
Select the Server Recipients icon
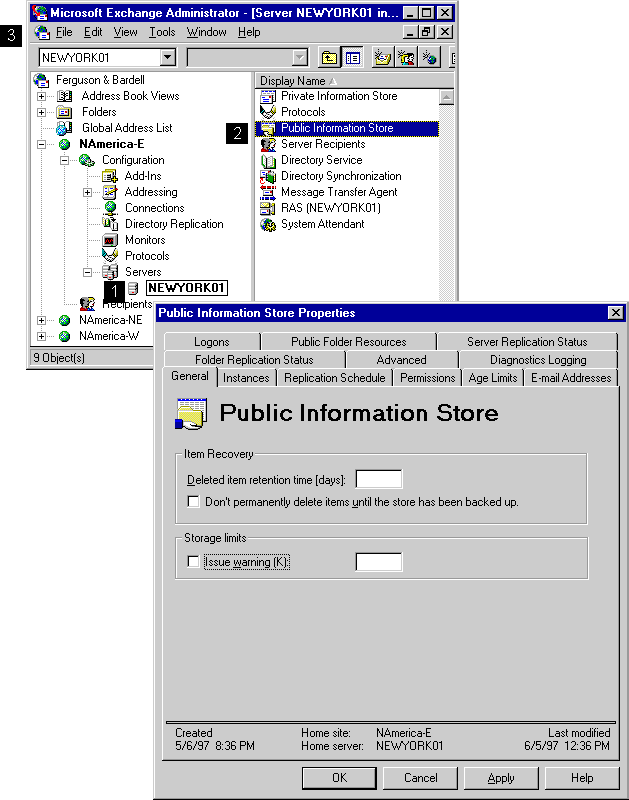(268, 144)
